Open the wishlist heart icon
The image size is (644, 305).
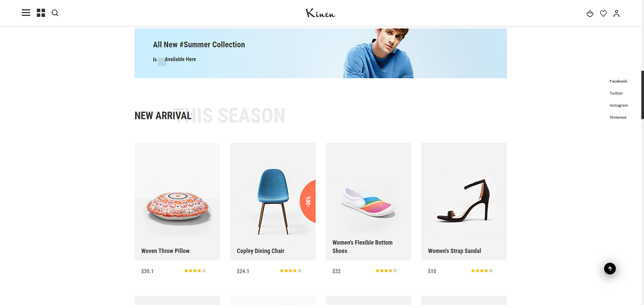pyautogui.click(x=603, y=13)
